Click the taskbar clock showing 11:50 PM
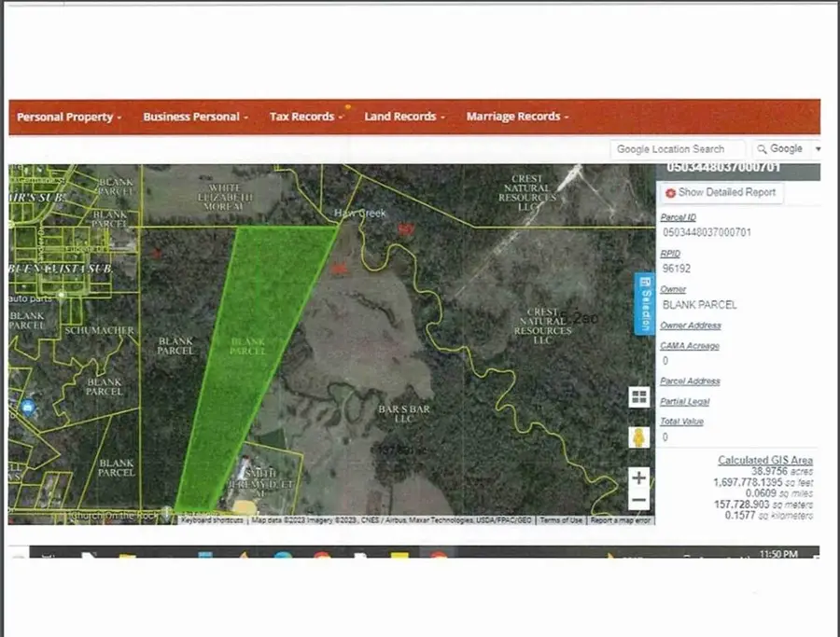The image size is (840, 637). (x=778, y=554)
